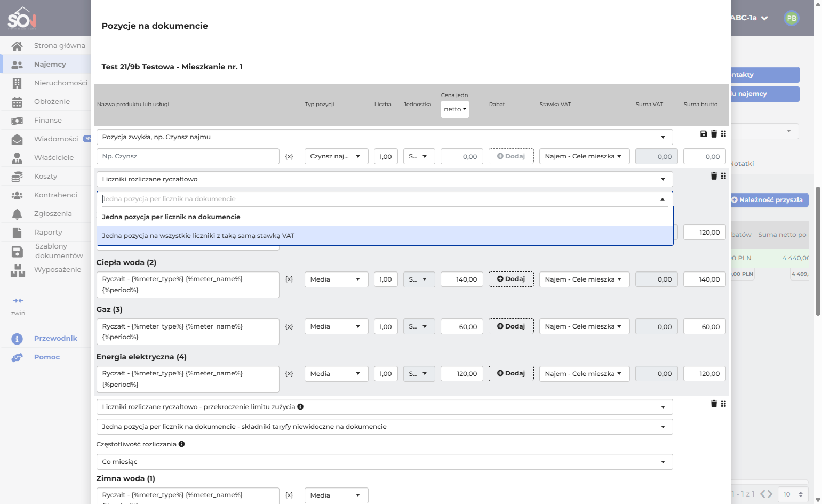Click 'Dodaj' discount button in Gaz row

pyautogui.click(x=511, y=326)
